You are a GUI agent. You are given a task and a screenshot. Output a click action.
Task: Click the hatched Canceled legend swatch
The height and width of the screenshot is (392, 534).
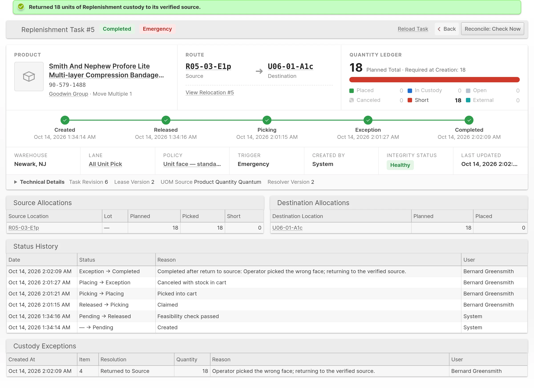tap(352, 100)
